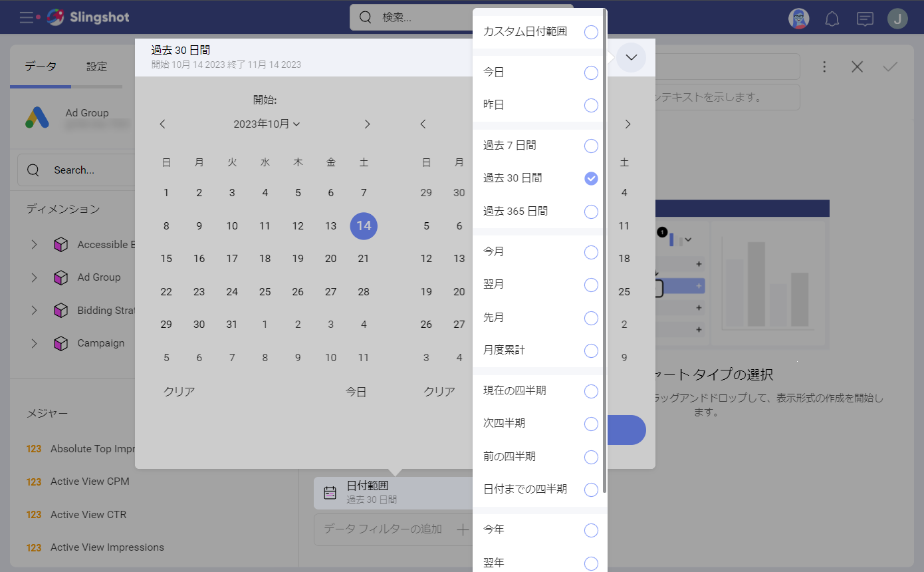Expand the Accessible dimension row
Image resolution: width=924 pixels, height=572 pixels.
[x=34, y=245]
